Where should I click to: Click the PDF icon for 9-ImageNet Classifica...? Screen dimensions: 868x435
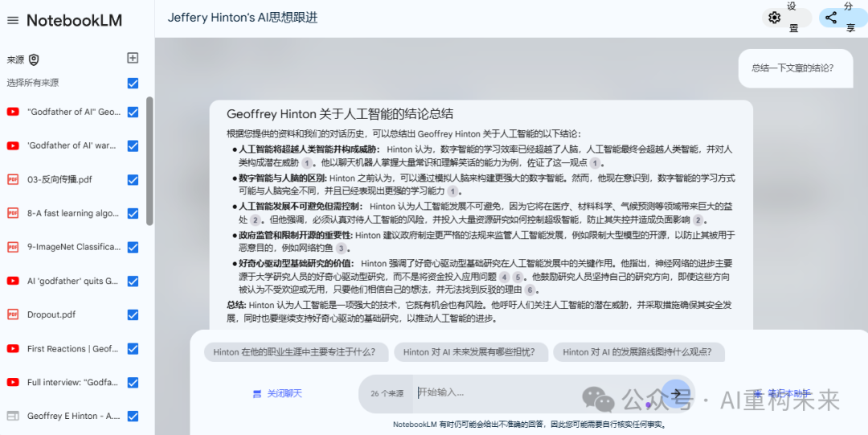click(13, 247)
